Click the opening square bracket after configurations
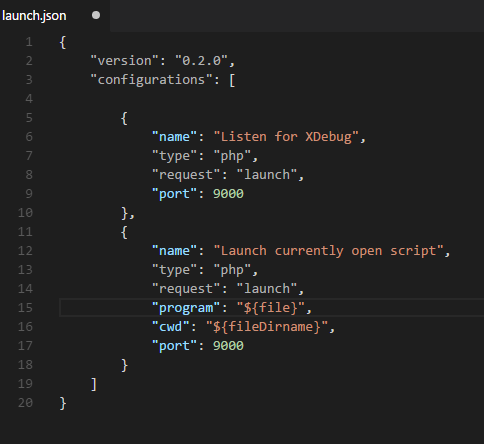Image resolution: width=484 pixels, height=444 pixels. (232, 80)
